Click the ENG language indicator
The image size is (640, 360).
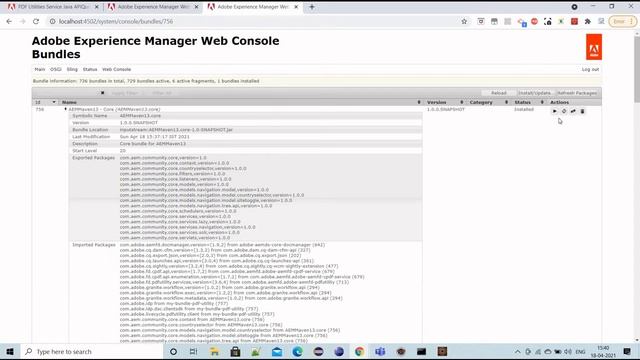(x=580, y=351)
